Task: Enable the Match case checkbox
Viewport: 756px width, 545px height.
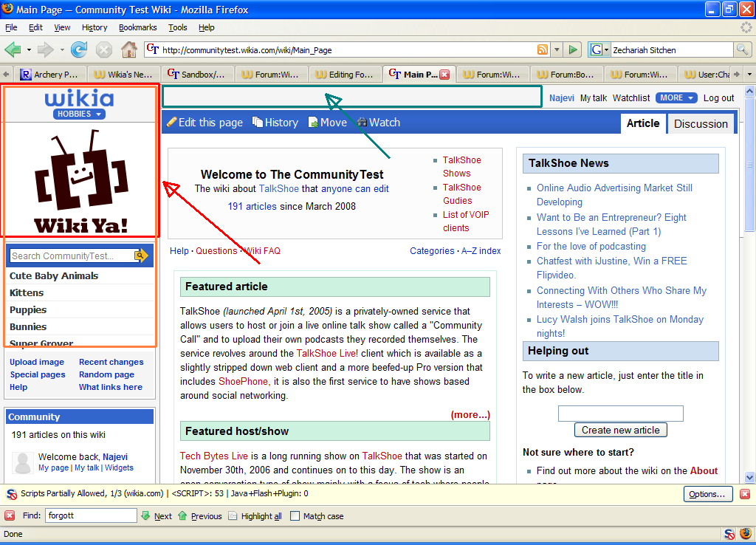Action: point(295,516)
